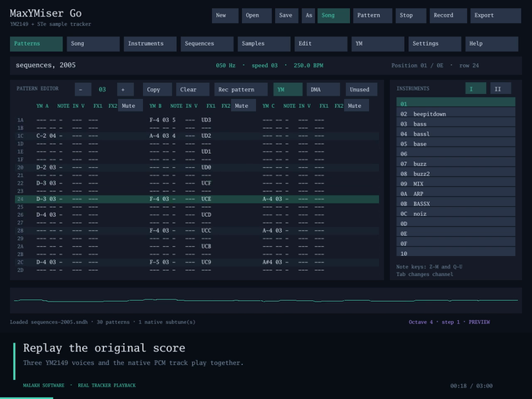Open the Sequences tab
The image size is (532, 399).
(x=207, y=44)
